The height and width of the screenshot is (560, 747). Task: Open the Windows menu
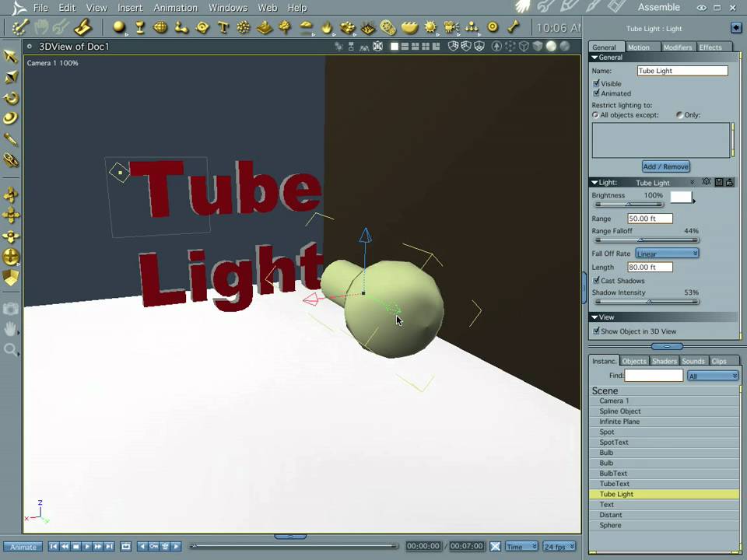[x=228, y=8]
